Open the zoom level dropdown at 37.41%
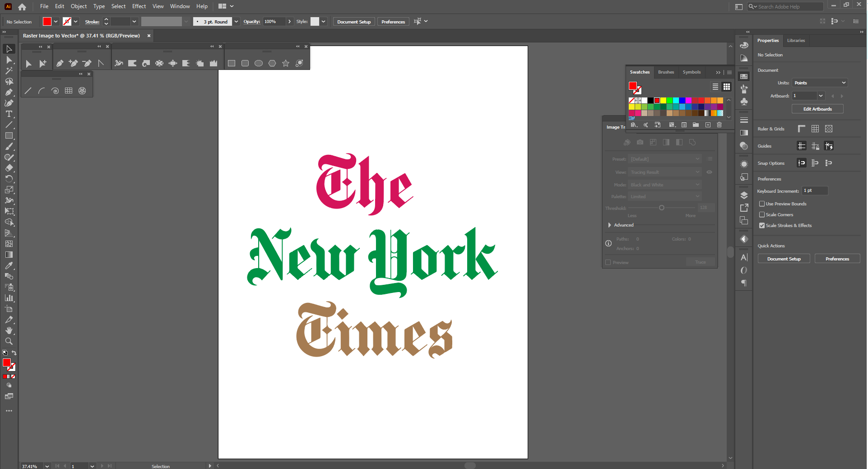868x469 pixels. click(47, 466)
